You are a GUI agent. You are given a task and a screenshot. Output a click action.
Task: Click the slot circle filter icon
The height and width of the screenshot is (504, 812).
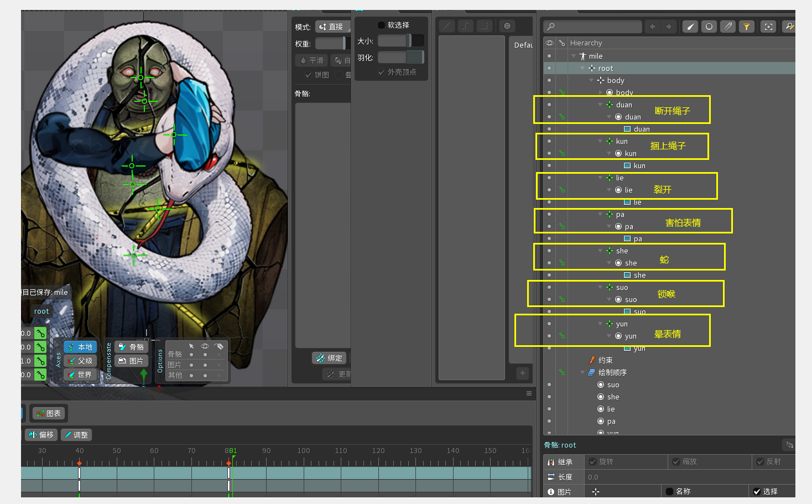pyautogui.click(x=709, y=27)
